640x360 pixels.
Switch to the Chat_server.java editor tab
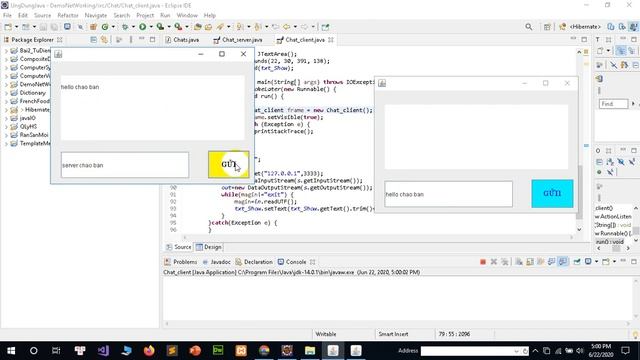238,40
